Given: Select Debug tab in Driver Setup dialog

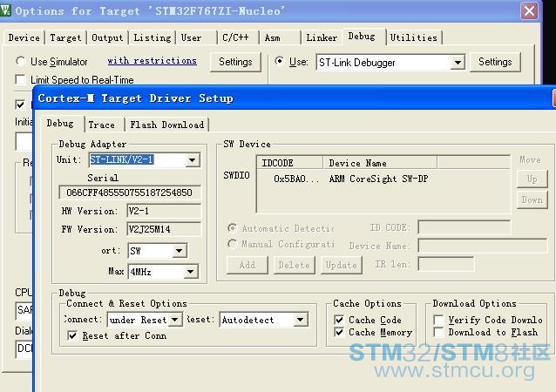Looking at the screenshot, I should tap(62, 124).
